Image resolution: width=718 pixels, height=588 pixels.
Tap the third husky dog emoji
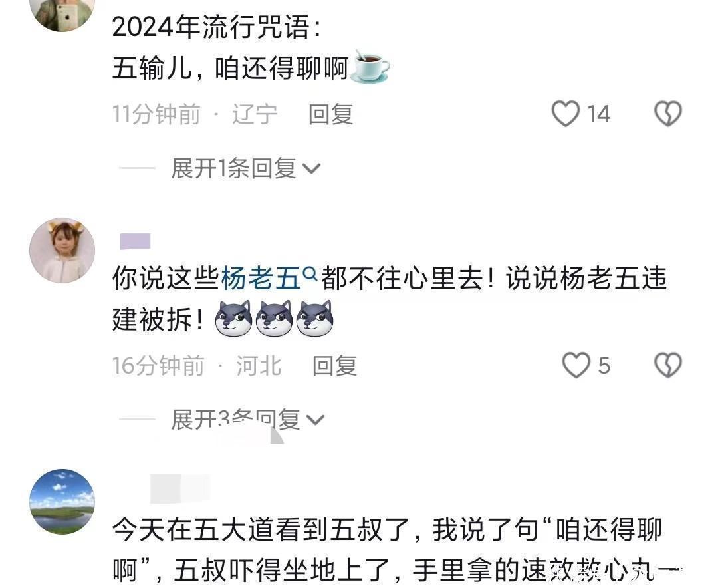tap(314, 318)
